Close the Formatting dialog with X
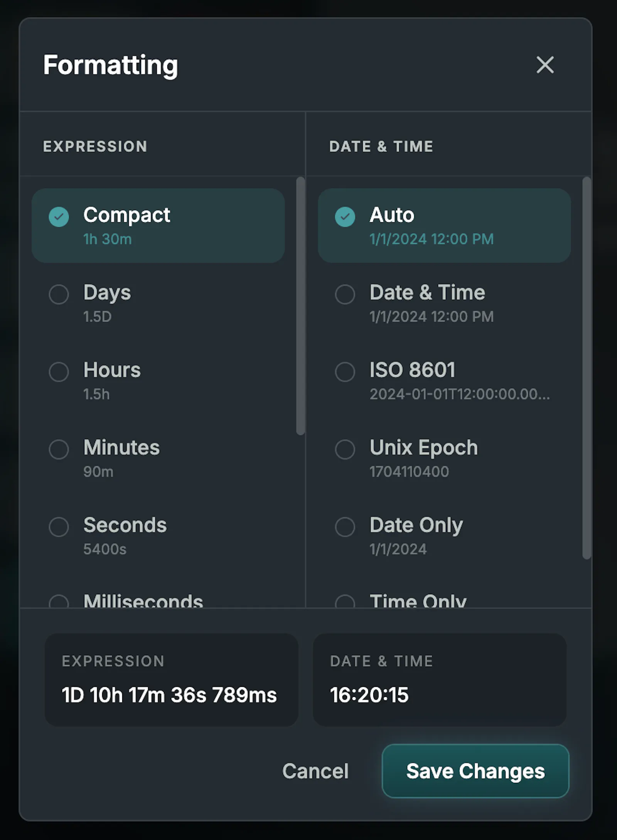This screenshot has height=840, width=617. [545, 64]
